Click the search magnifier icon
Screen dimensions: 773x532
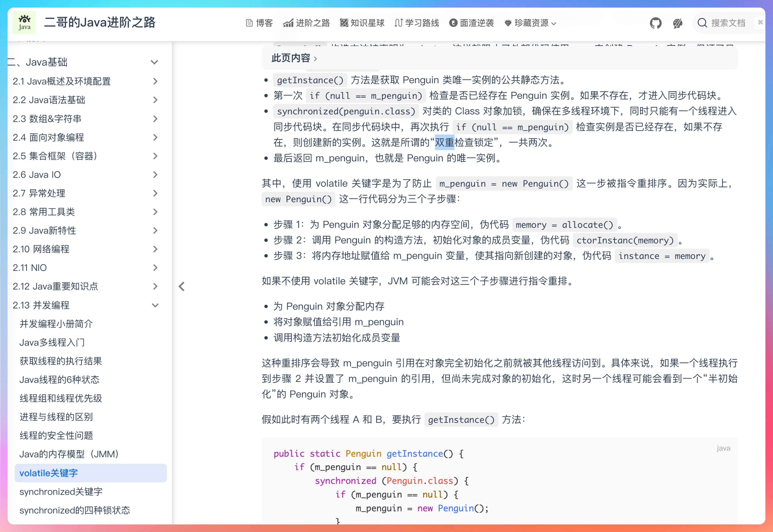click(702, 23)
